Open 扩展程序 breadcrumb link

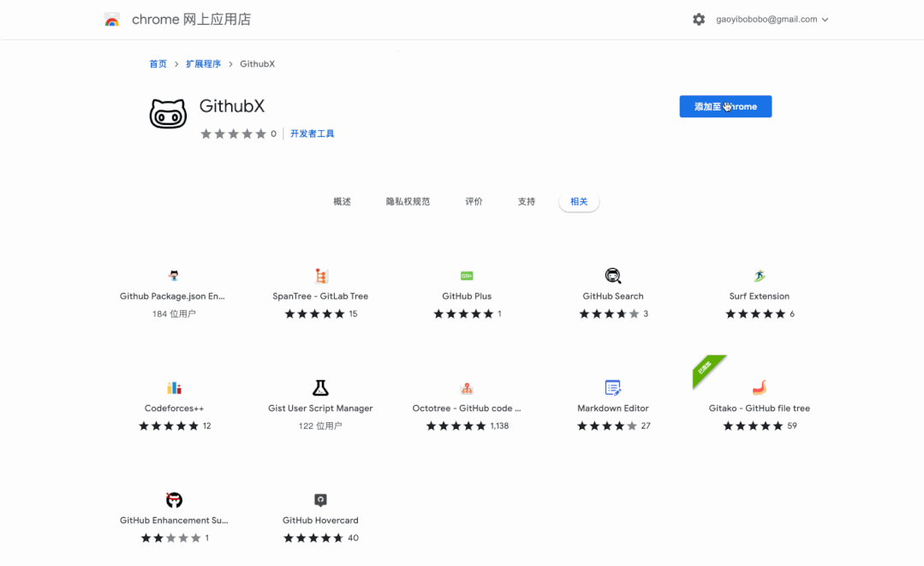coord(203,63)
